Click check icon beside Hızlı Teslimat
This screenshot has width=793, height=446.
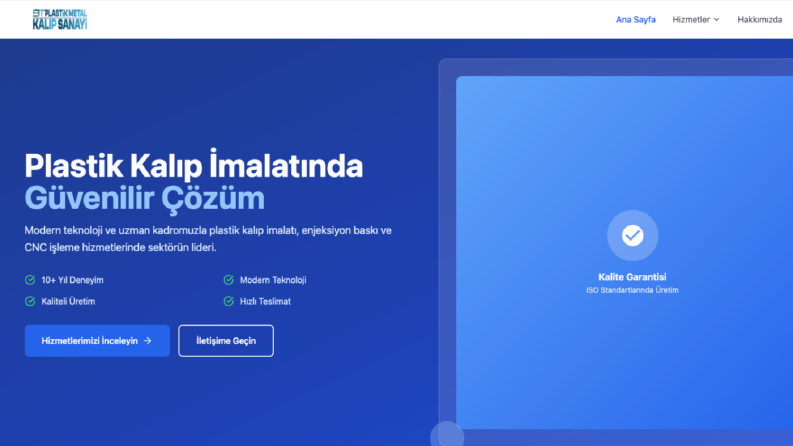tap(229, 301)
